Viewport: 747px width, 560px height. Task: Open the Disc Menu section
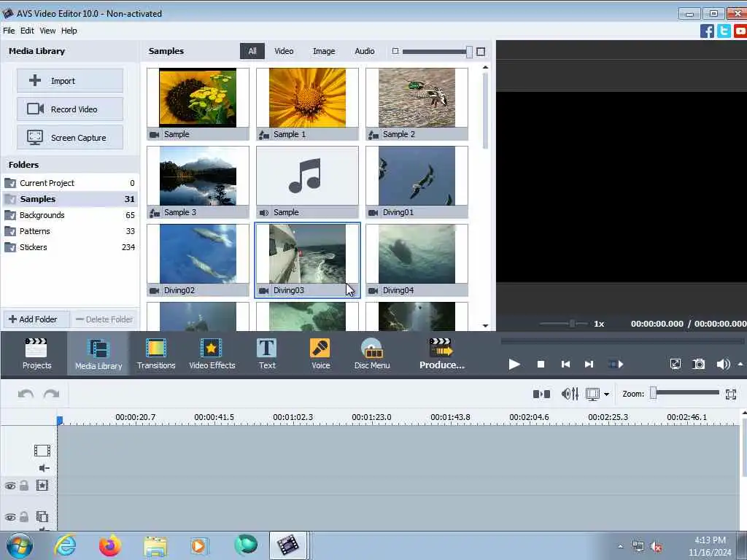371,354
